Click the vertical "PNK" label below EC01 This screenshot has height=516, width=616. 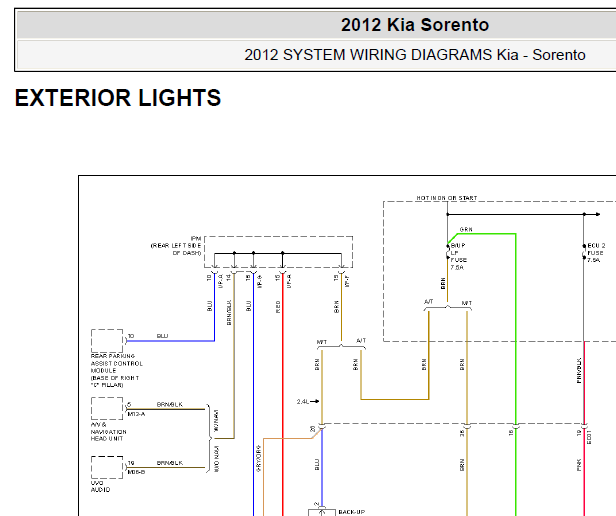point(579,465)
